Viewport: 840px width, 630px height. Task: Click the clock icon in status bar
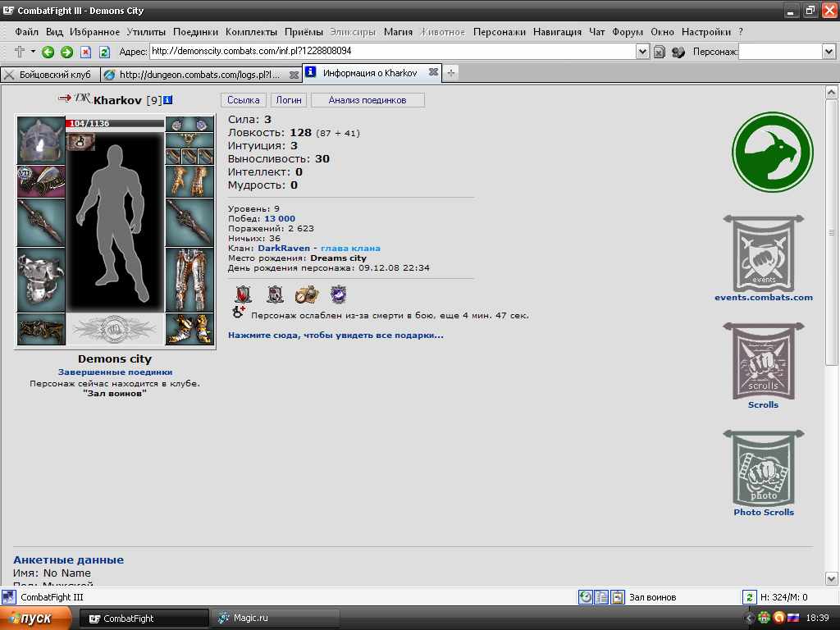pyautogui.click(x=585, y=597)
